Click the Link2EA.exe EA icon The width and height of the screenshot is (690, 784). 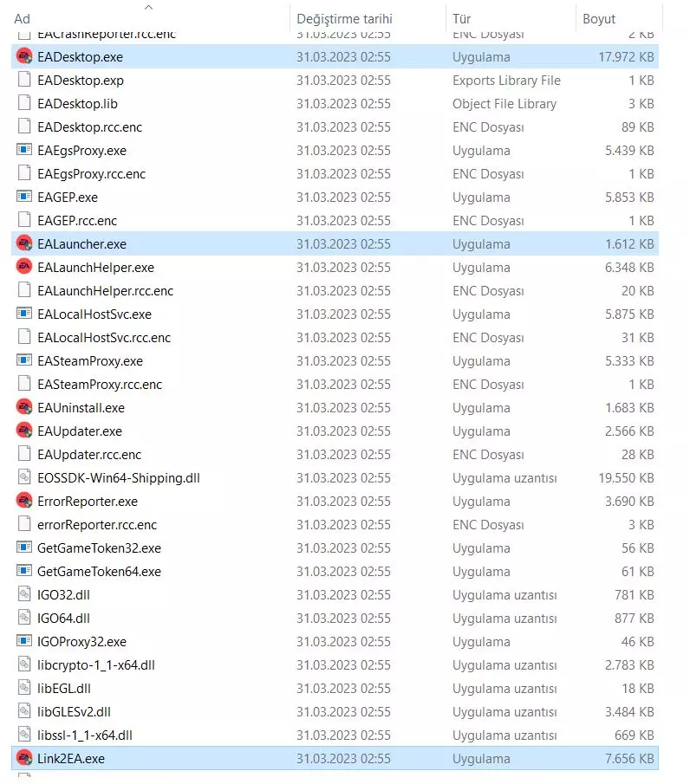click(x=24, y=759)
